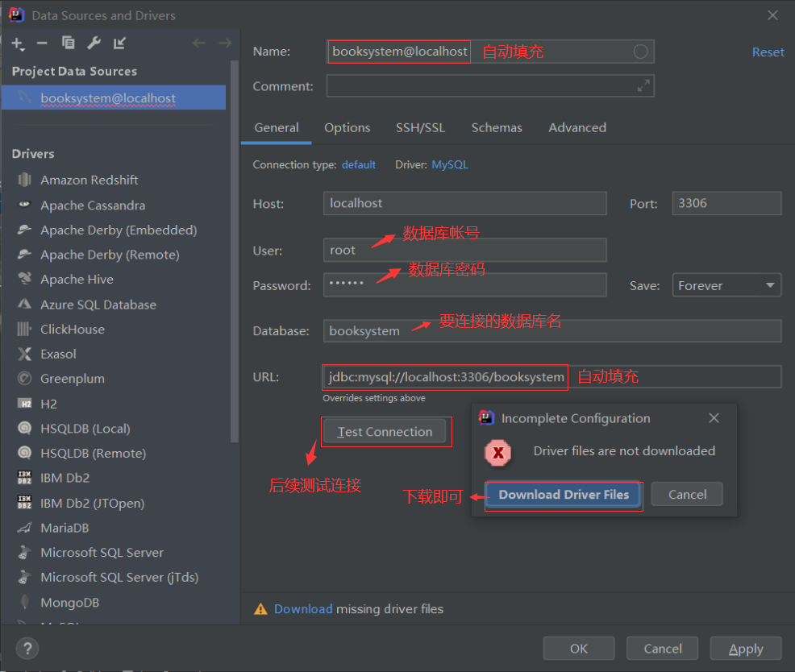The width and height of the screenshot is (795, 672).
Task: Select Greenplum driver
Action: point(73,379)
